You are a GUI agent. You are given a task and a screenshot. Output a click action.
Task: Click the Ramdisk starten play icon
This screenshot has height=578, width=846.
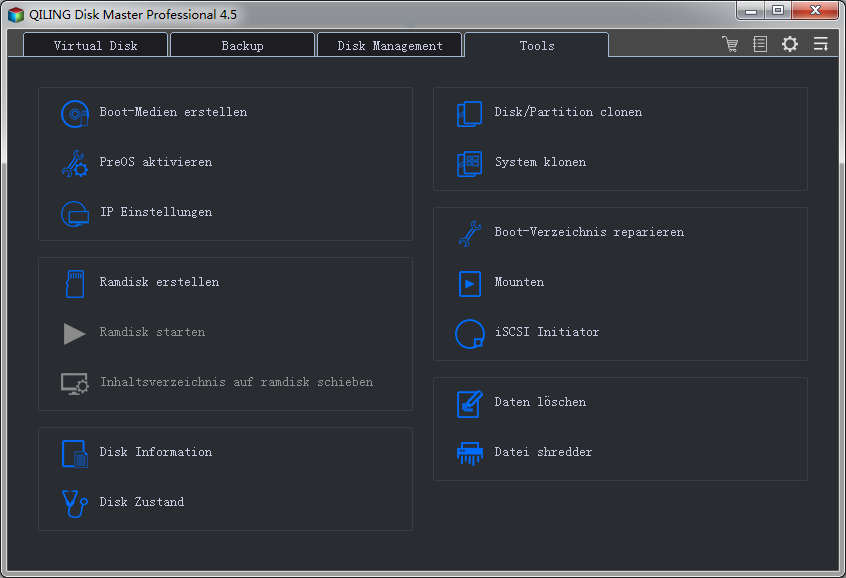tap(74, 334)
